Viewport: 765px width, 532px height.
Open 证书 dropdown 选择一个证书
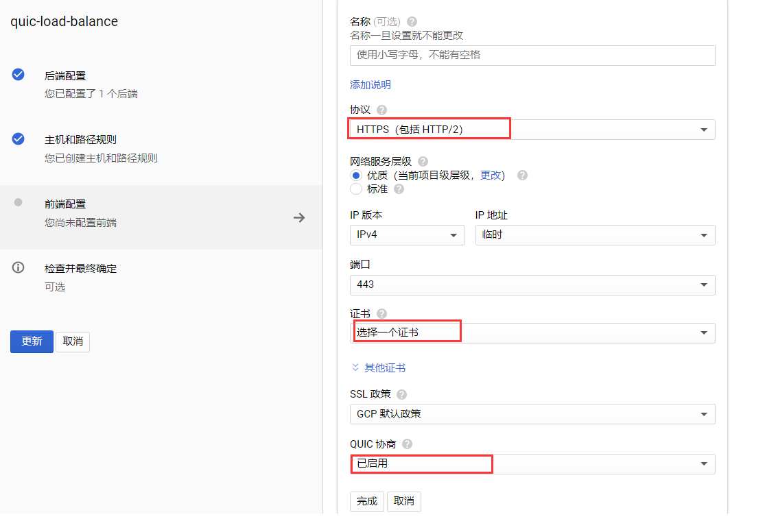pos(532,333)
